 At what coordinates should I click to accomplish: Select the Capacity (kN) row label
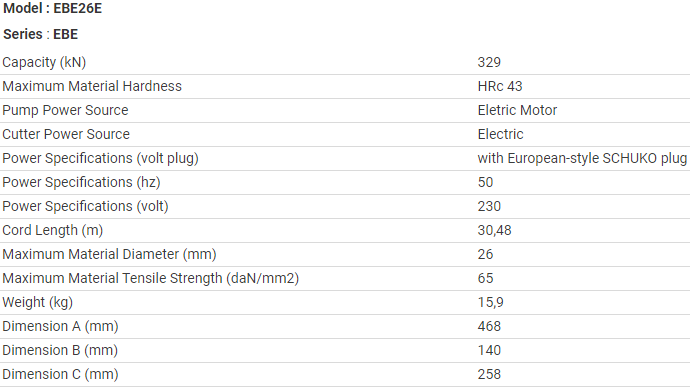click(x=44, y=62)
